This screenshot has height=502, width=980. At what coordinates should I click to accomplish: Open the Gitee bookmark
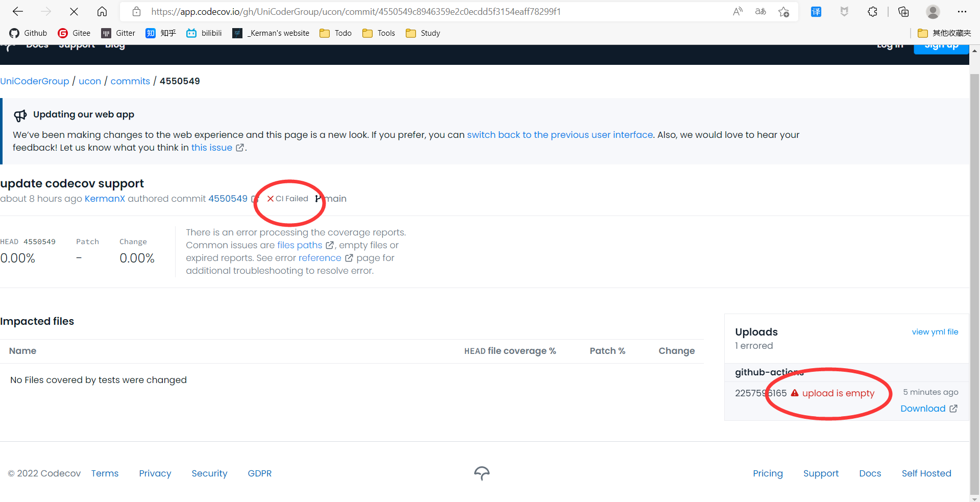(x=74, y=33)
